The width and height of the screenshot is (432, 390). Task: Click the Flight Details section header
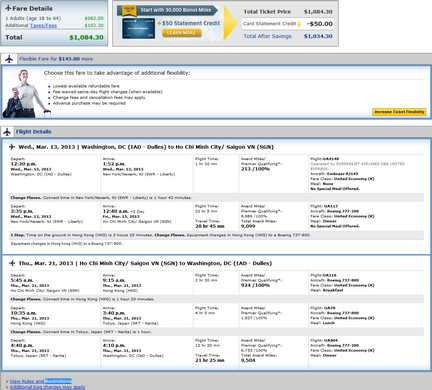[33, 132]
